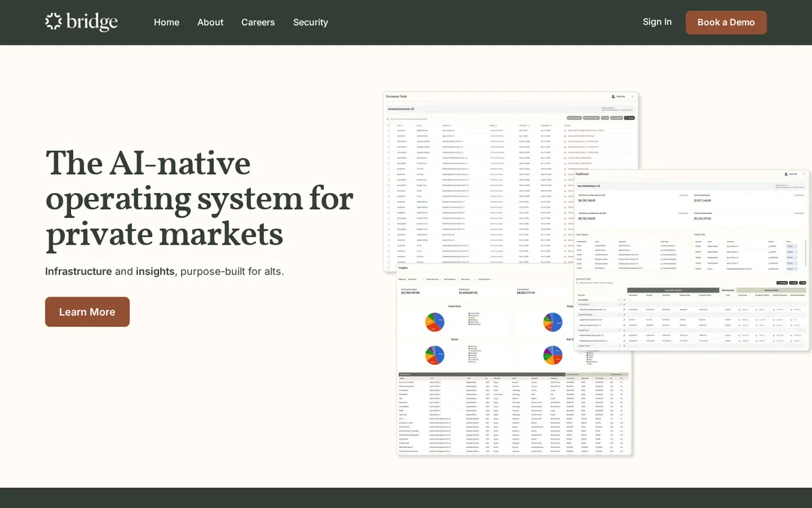Click the Learn More button

click(x=87, y=312)
